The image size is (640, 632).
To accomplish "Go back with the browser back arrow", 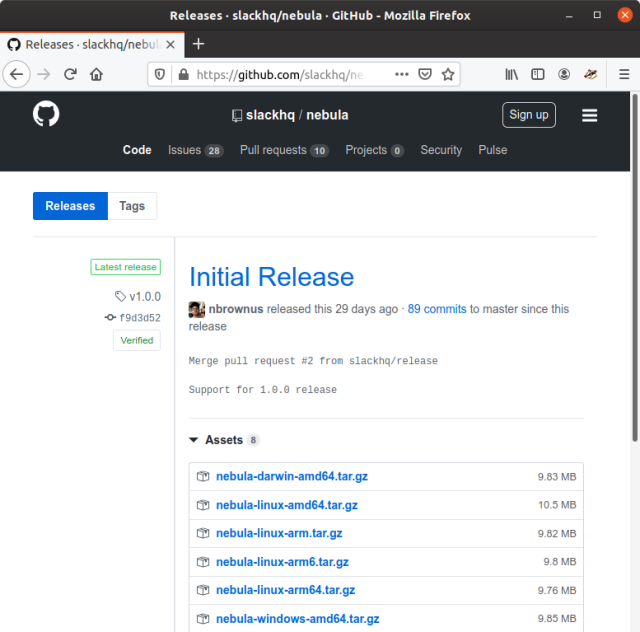I will click(x=17, y=74).
